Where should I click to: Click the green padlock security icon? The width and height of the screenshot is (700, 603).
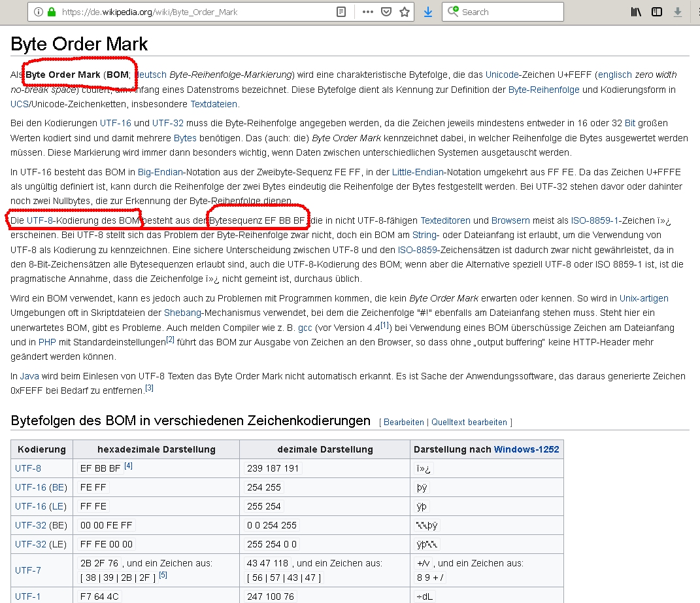click(x=50, y=12)
